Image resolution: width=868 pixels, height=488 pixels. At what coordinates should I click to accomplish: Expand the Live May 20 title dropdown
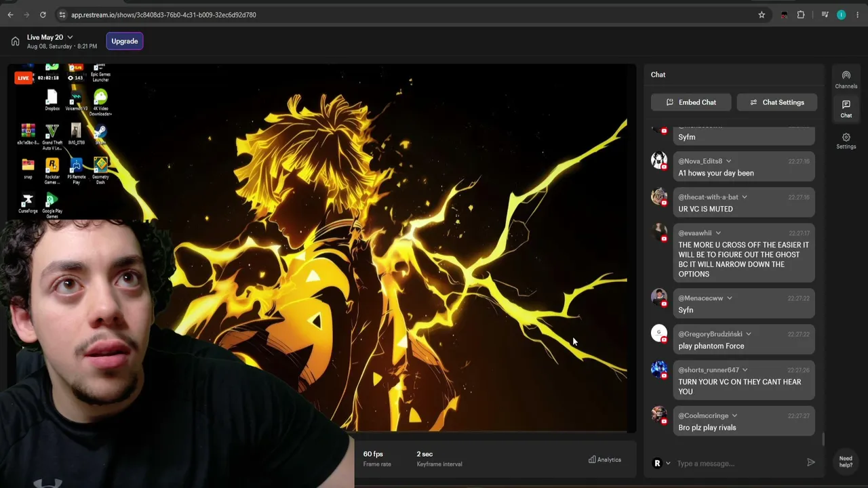[70, 37]
